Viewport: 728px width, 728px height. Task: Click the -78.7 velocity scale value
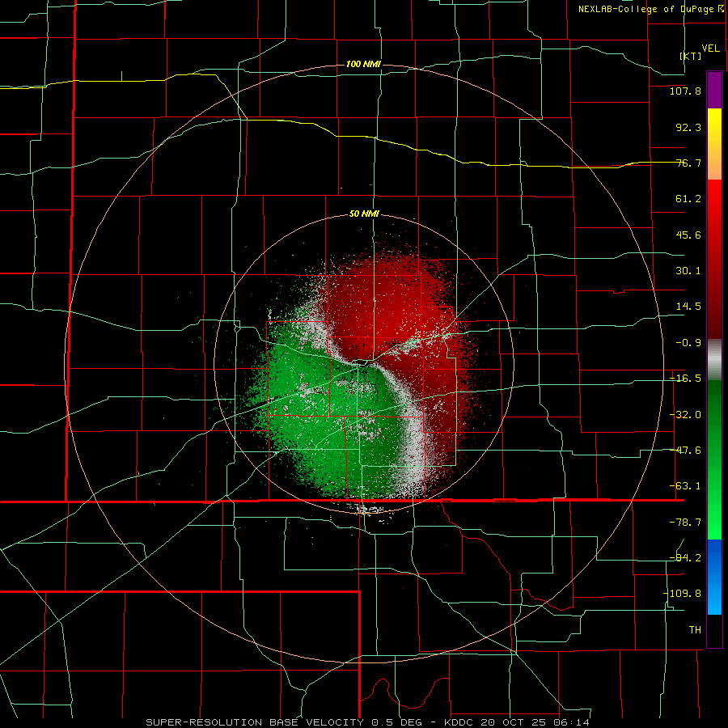coord(685,523)
